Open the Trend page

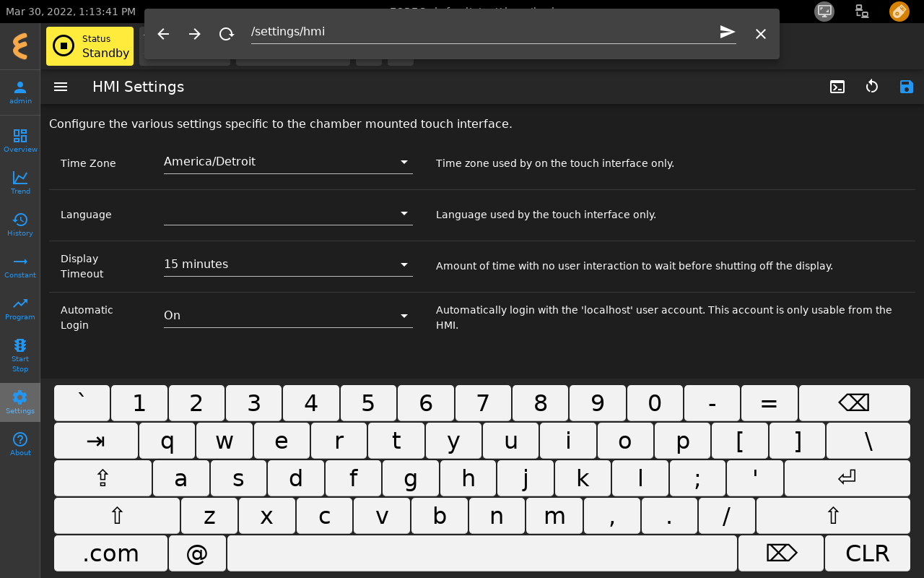[x=20, y=183]
